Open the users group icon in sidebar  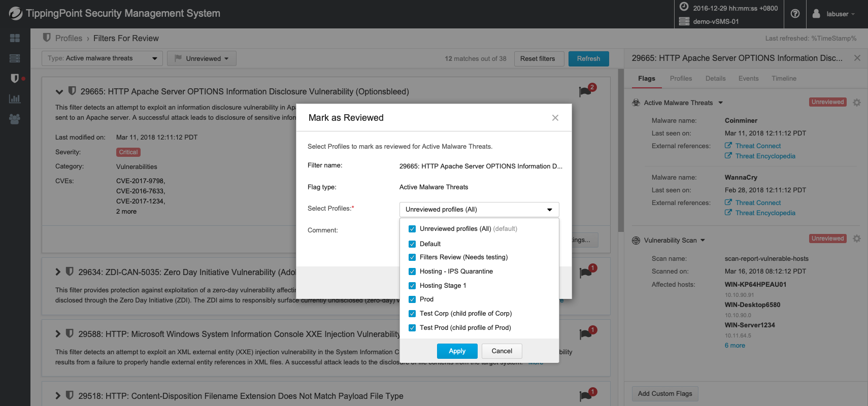point(15,119)
